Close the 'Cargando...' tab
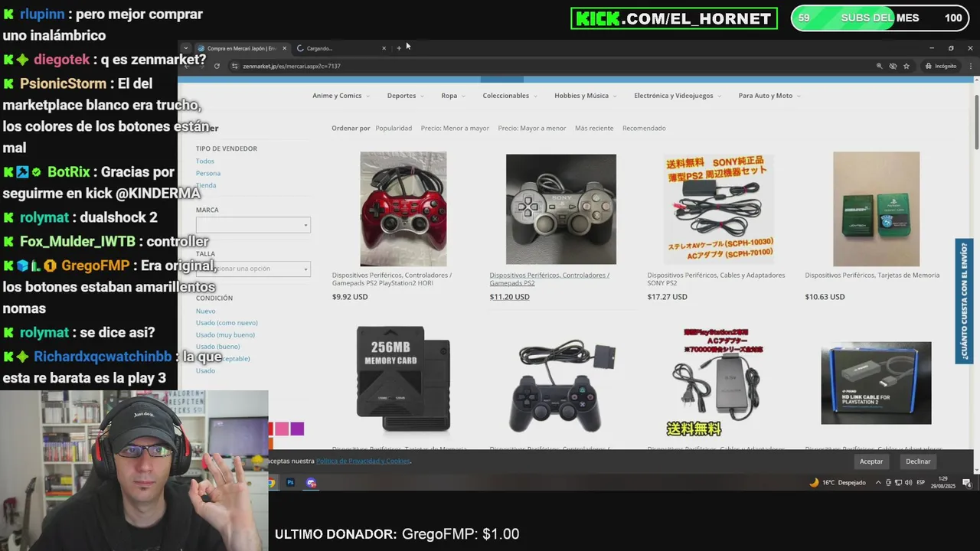 384,48
